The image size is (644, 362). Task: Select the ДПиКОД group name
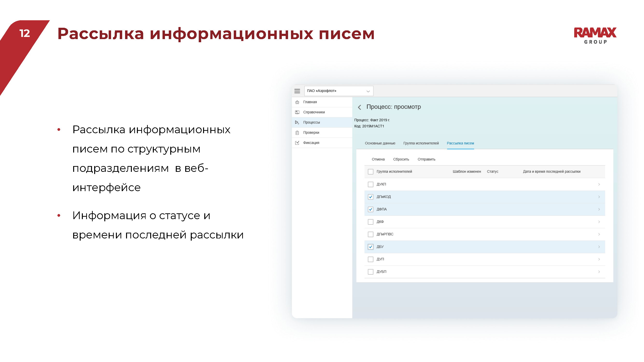click(383, 197)
